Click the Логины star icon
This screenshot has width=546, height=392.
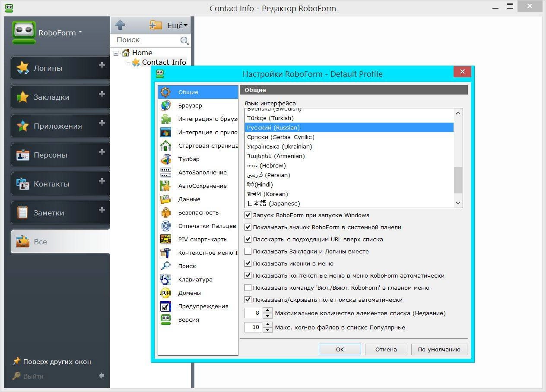pos(22,68)
